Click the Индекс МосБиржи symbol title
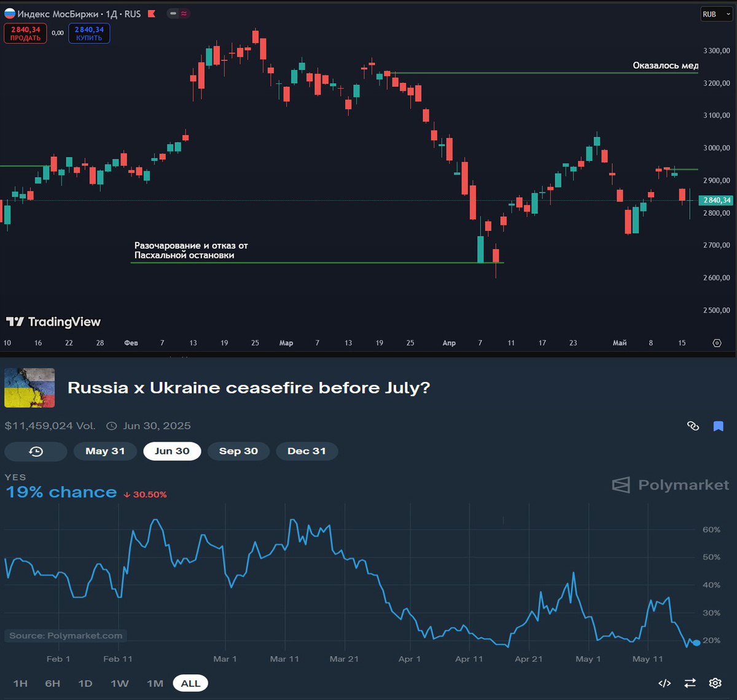This screenshot has width=737, height=700. [x=57, y=14]
